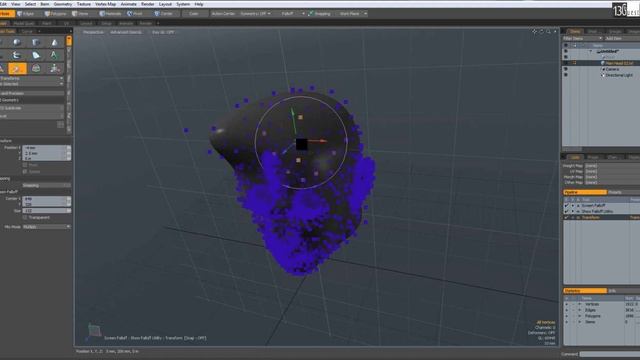Image resolution: width=640 pixels, height=360 pixels.
Task: Toggle the Show Falloff Utility enable checkmark
Action: [x=567, y=211]
